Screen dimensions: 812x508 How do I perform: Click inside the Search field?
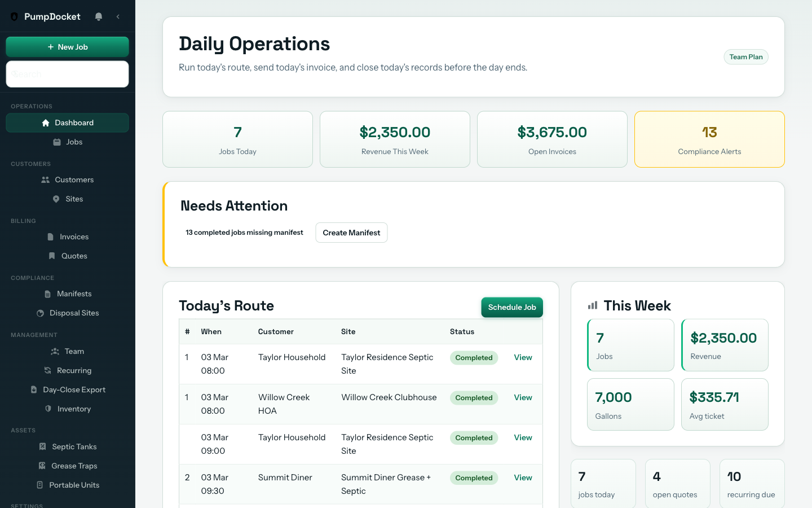tap(67, 74)
